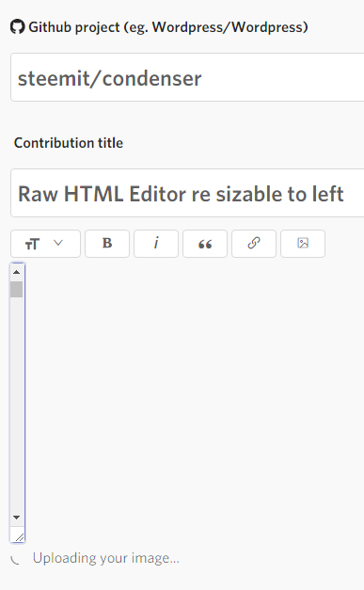Click the loading spinner icon
The width and height of the screenshot is (364, 590).
coord(15,560)
